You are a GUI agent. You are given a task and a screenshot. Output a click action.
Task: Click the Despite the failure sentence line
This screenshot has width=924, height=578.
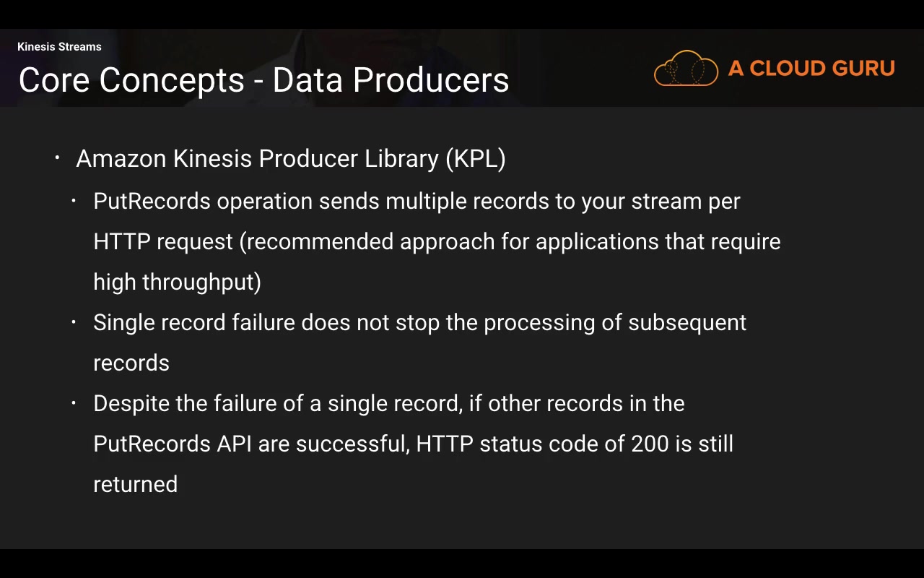tap(388, 403)
